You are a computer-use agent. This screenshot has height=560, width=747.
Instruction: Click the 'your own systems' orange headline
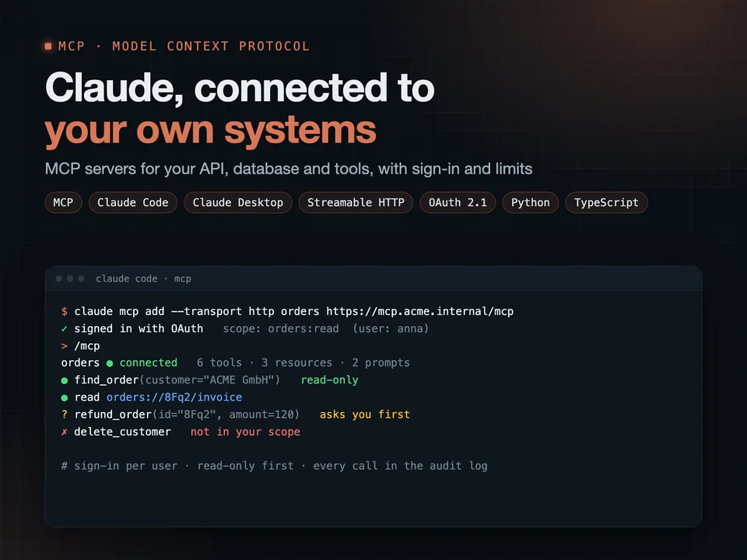pyautogui.click(x=211, y=131)
